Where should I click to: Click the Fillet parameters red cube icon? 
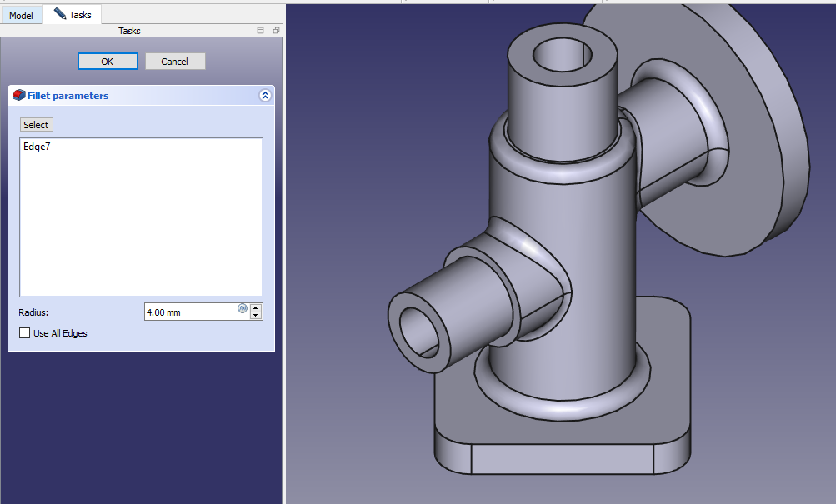18,96
